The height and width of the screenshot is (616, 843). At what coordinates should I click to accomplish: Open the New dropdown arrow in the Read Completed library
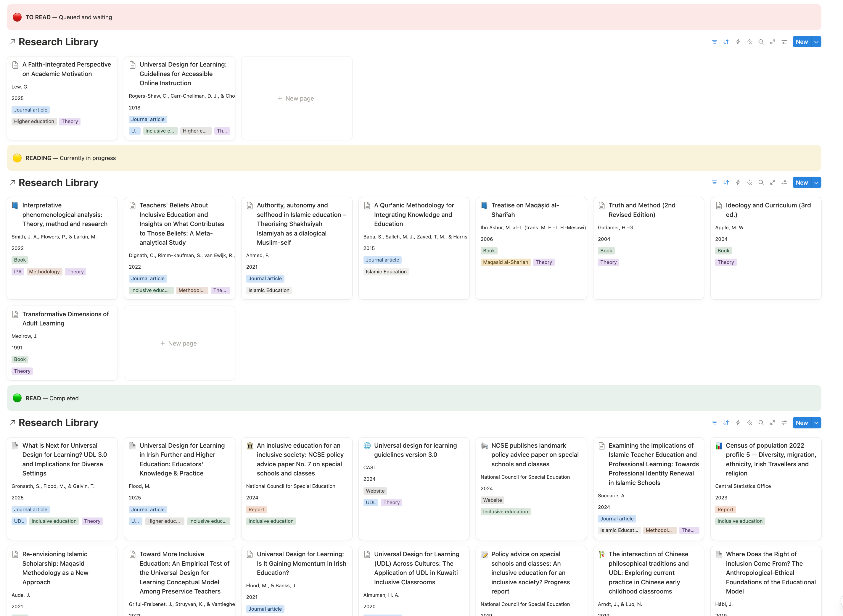click(817, 423)
